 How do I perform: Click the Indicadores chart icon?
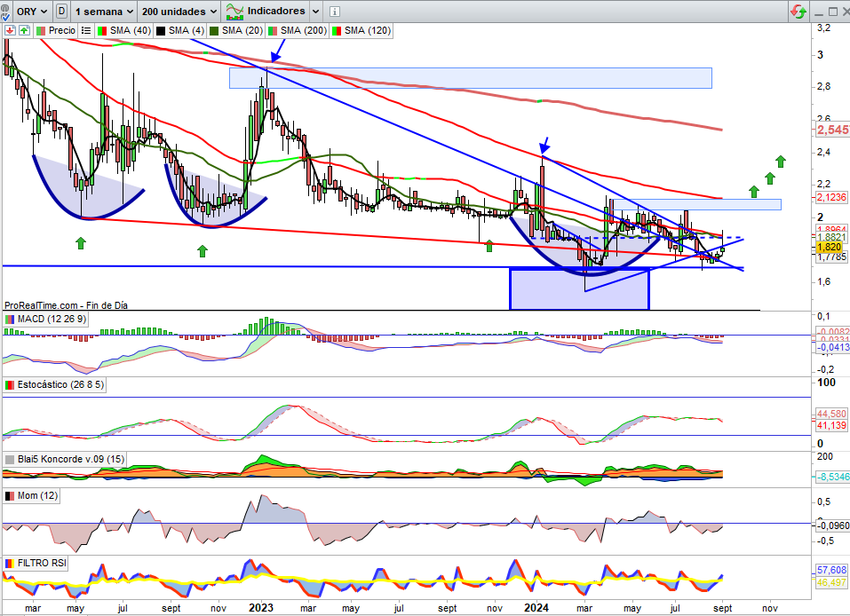(x=234, y=12)
